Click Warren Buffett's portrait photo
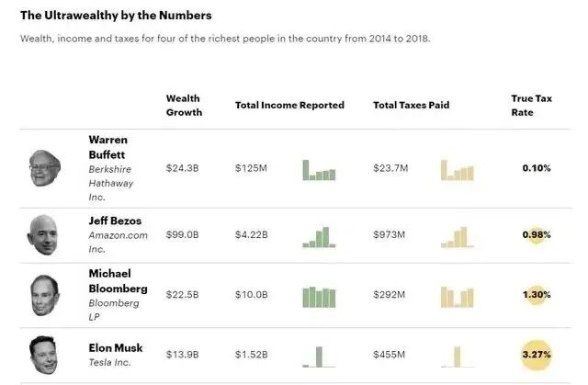588x385 pixels. tap(43, 168)
